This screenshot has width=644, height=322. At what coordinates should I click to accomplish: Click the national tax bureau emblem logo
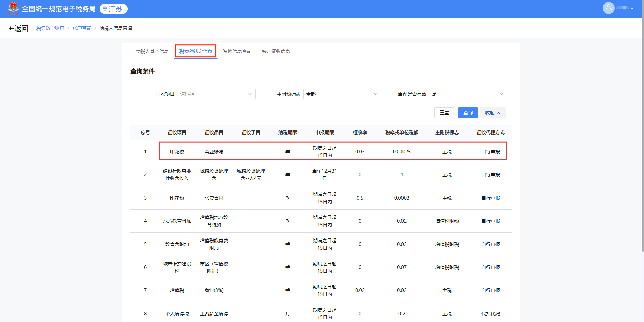point(13,8)
